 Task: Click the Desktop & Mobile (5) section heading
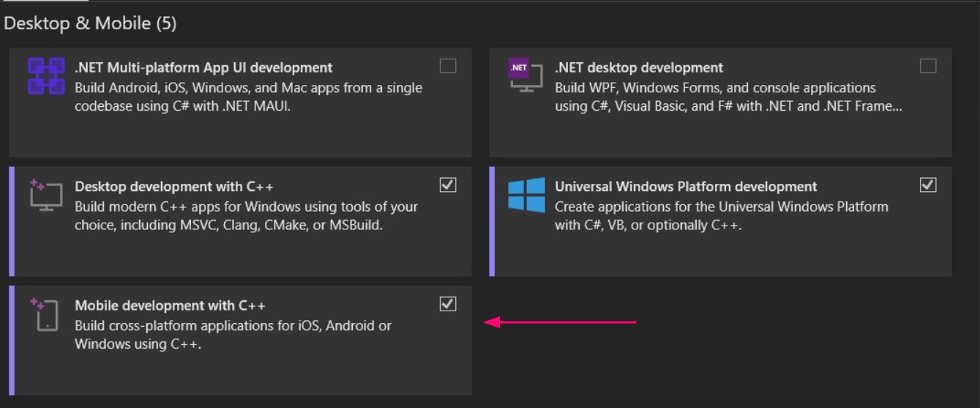pyautogui.click(x=90, y=23)
